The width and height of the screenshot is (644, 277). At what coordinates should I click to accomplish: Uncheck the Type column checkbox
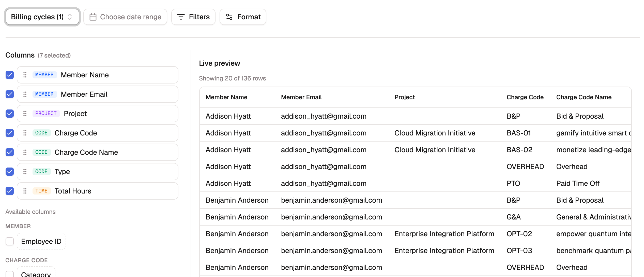coord(10,172)
